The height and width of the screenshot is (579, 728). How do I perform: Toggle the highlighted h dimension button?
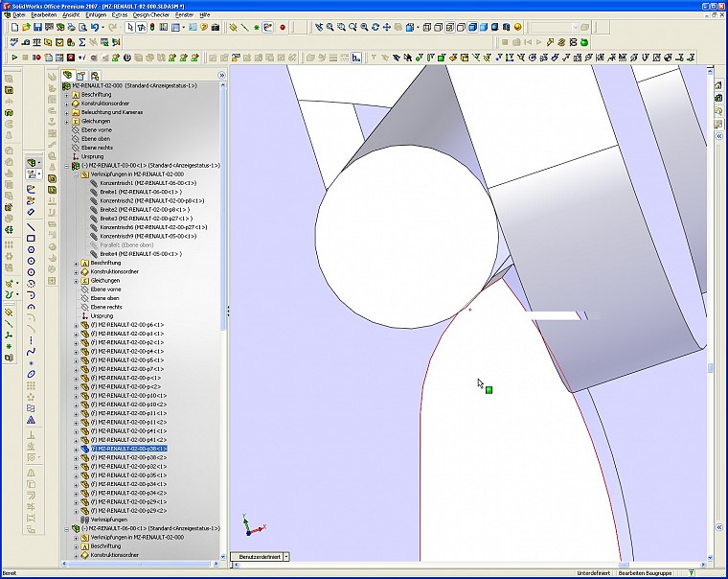pyautogui.click(x=356, y=58)
